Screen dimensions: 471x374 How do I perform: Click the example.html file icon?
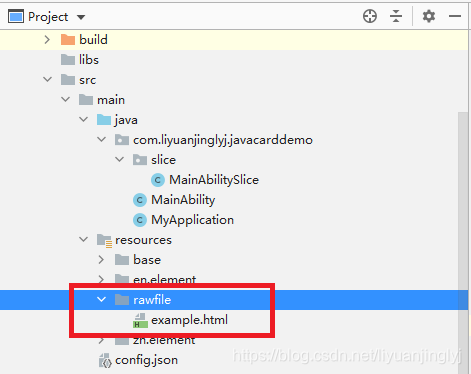(x=140, y=320)
